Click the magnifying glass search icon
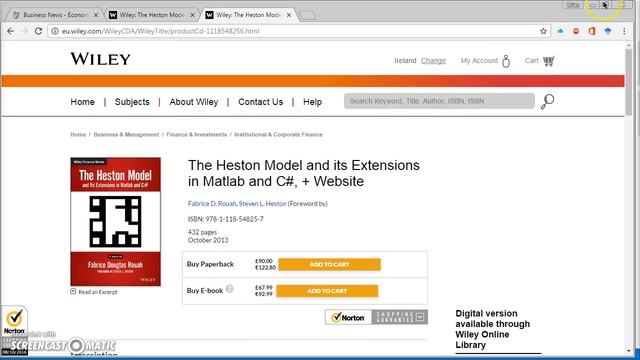640x360 pixels. click(547, 101)
